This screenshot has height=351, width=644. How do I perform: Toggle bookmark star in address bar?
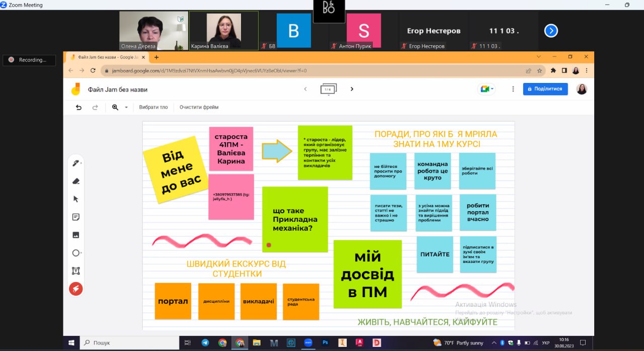click(539, 71)
